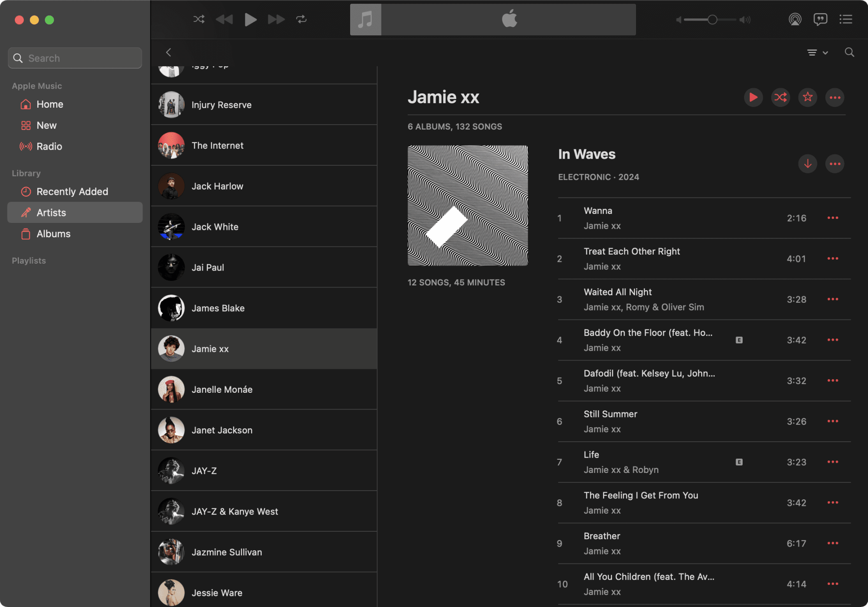
Task: Open more options for In Waves album
Action: 834,164
